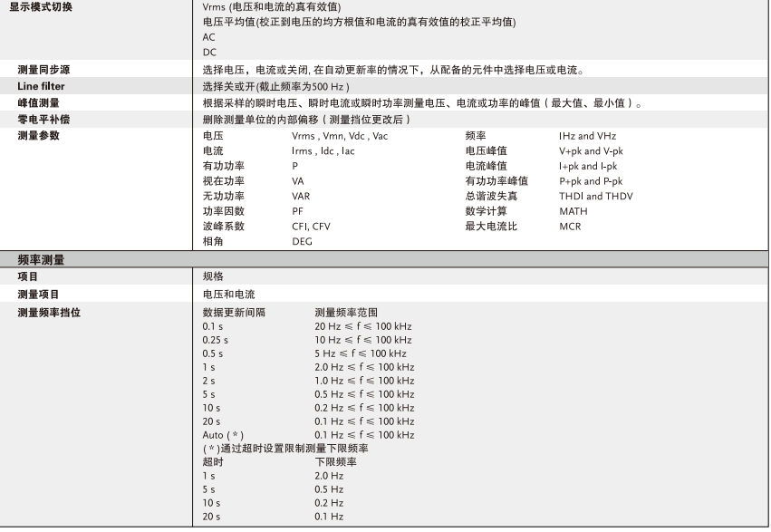The height and width of the screenshot is (532, 771).
Task: Select the 峰值测量 row heading
Action: tap(38, 103)
